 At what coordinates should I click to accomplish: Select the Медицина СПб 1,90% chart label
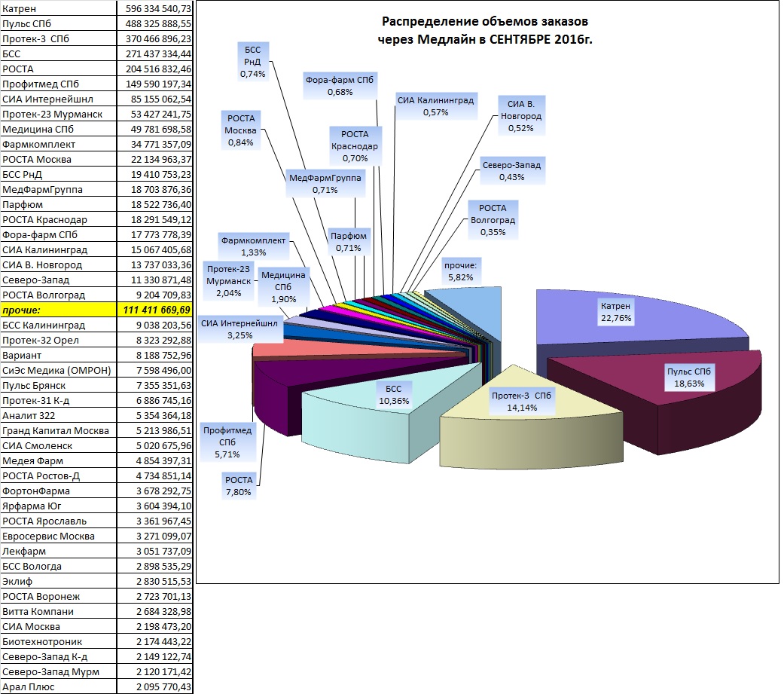coord(283,286)
